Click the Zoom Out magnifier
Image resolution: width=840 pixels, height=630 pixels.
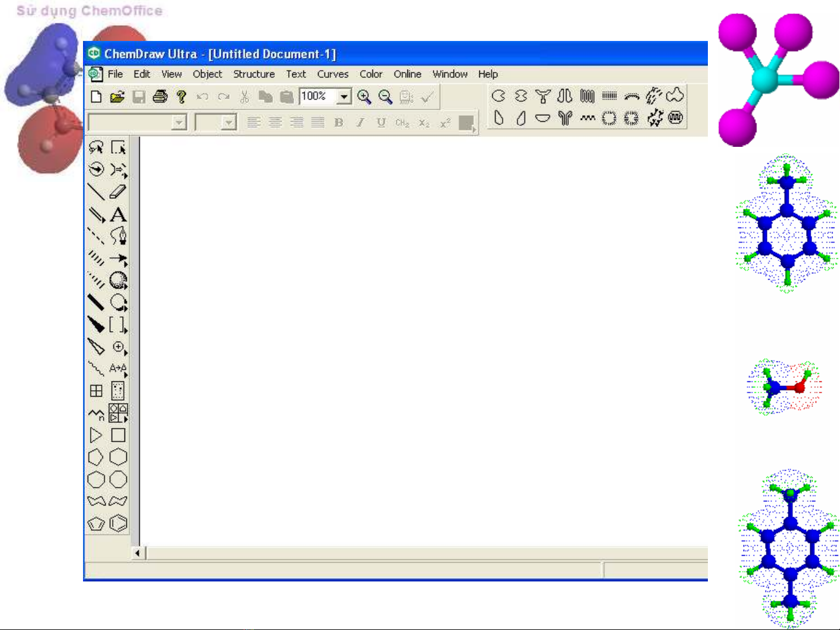click(x=385, y=97)
